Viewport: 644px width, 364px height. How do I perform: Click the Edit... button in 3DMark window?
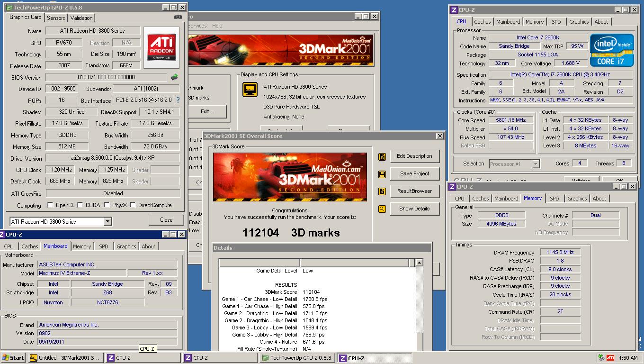(x=207, y=112)
